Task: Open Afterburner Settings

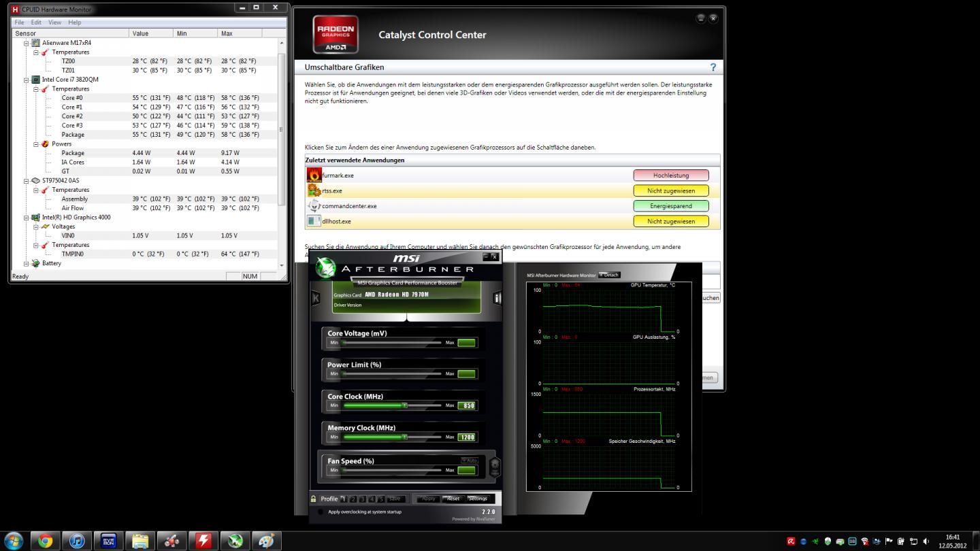Action: [478, 499]
